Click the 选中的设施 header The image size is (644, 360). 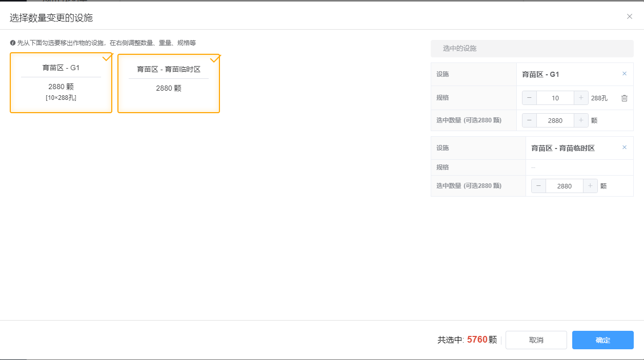pos(532,48)
